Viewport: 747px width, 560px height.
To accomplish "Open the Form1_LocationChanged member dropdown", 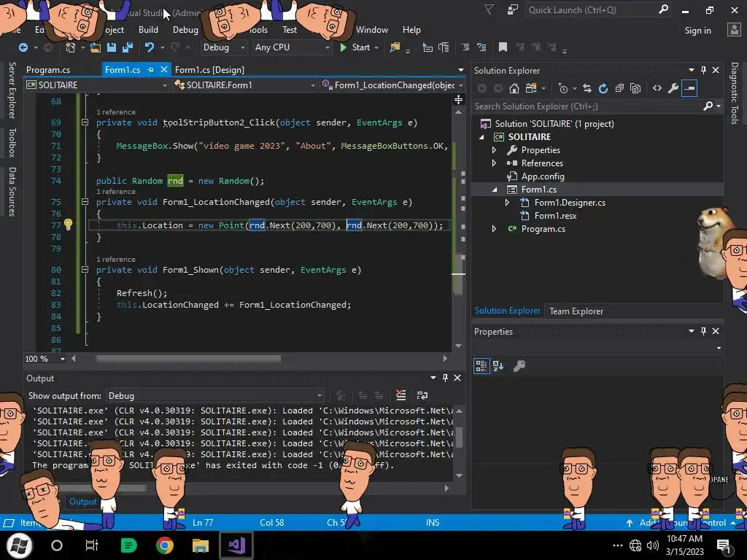I will coord(392,85).
